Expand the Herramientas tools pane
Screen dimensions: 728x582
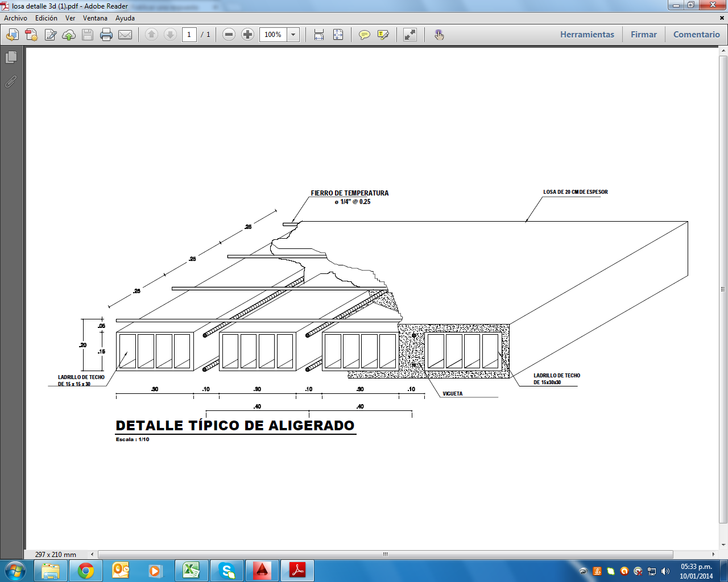pos(587,35)
